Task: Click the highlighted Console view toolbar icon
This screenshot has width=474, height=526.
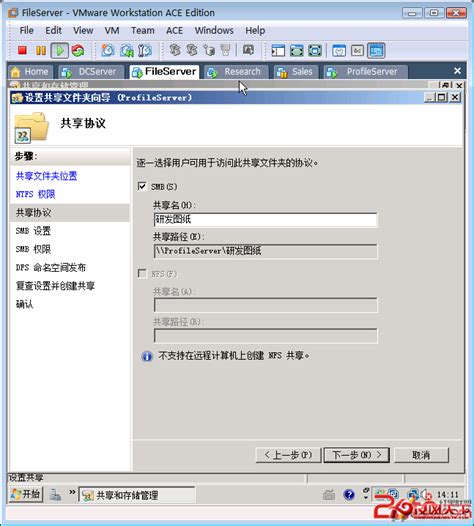Action: pos(376,51)
